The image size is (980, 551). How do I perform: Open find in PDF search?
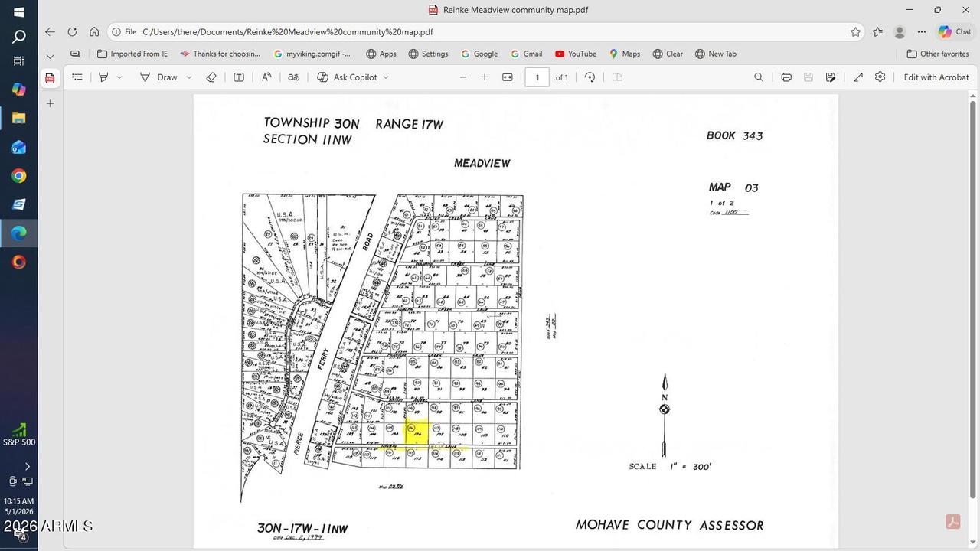coord(759,77)
